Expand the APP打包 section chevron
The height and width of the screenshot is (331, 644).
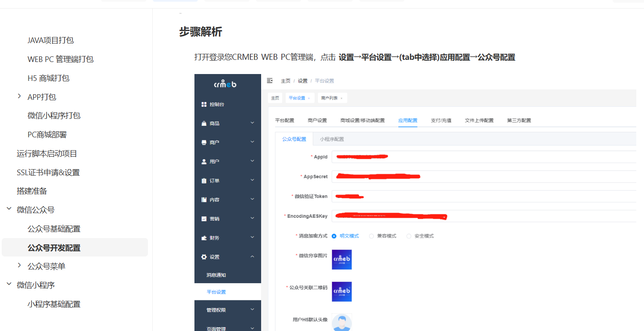click(x=19, y=96)
